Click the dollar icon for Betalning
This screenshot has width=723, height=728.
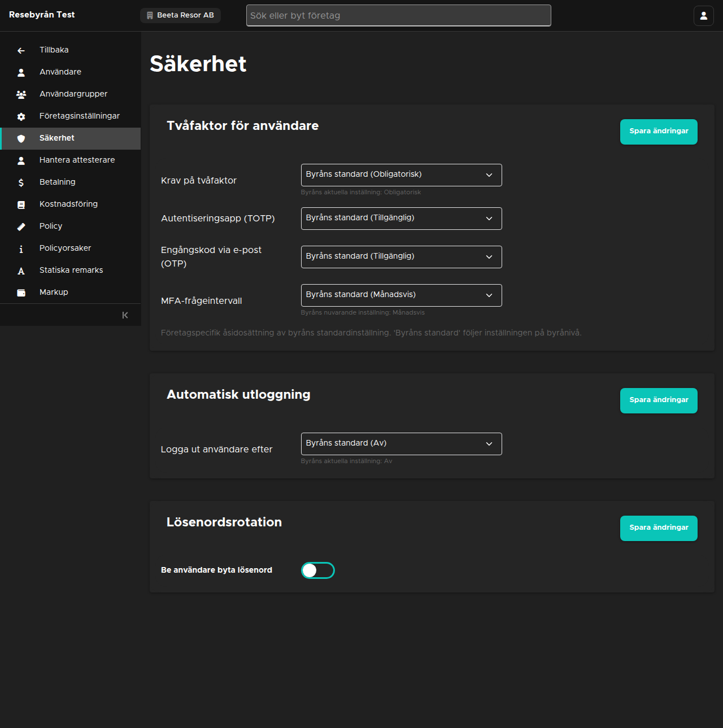(21, 182)
